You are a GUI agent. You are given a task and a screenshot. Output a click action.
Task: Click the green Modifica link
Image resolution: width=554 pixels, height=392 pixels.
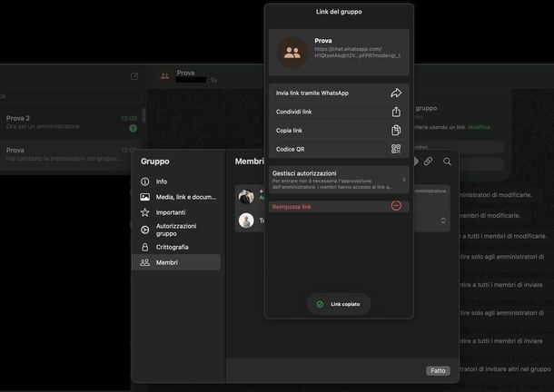point(480,127)
